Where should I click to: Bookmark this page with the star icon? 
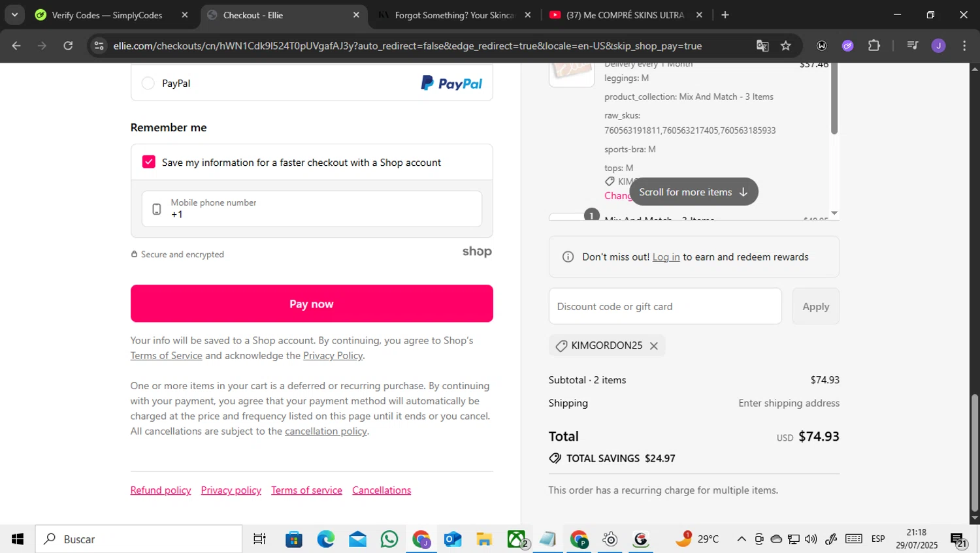pos(786,46)
